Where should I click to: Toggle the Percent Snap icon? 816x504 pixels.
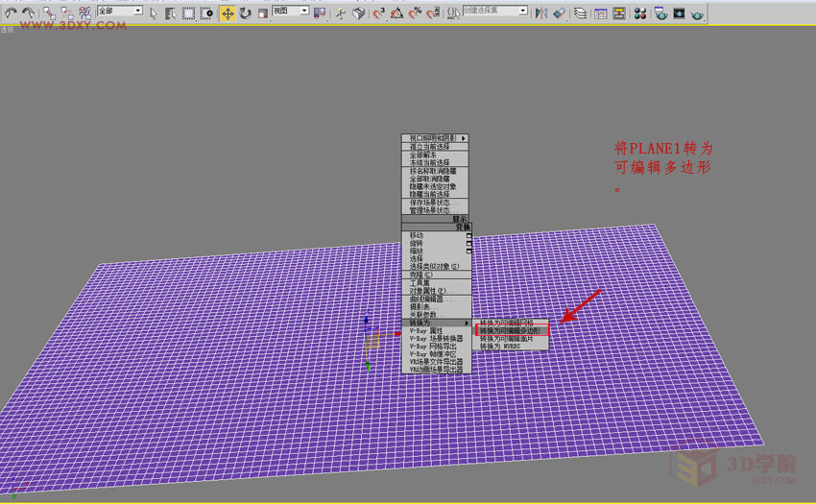coord(415,13)
